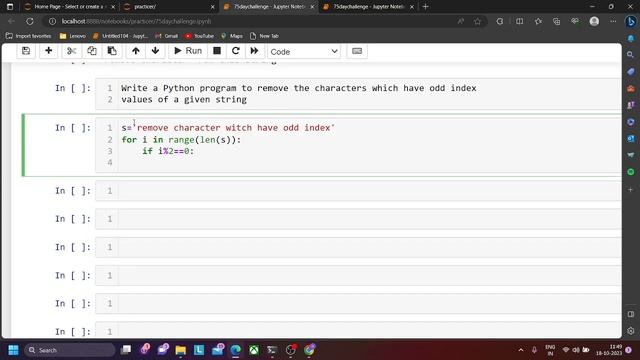
Task: Run the selected cell
Action: click(188, 51)
